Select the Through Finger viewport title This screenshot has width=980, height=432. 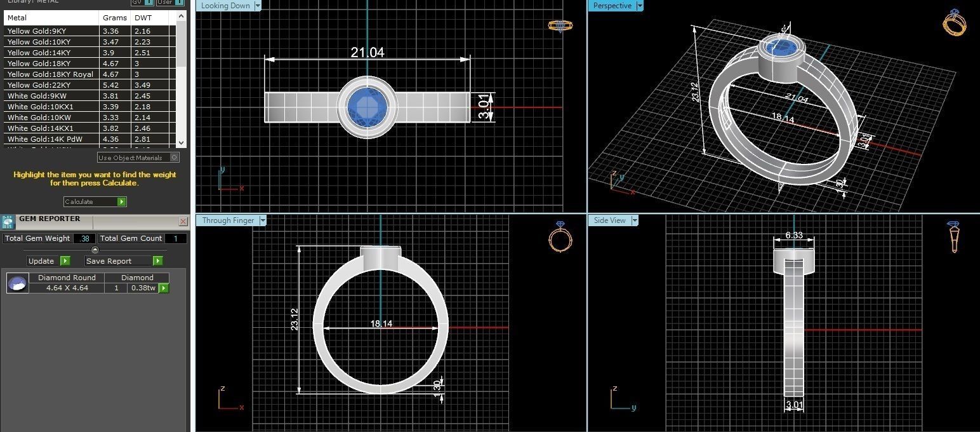point(228,220)
